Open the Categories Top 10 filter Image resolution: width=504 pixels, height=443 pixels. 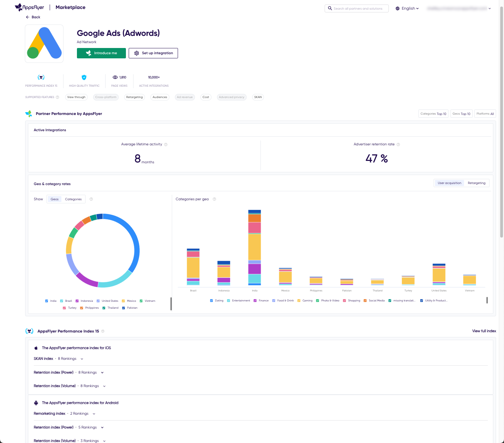click(433, 114)
